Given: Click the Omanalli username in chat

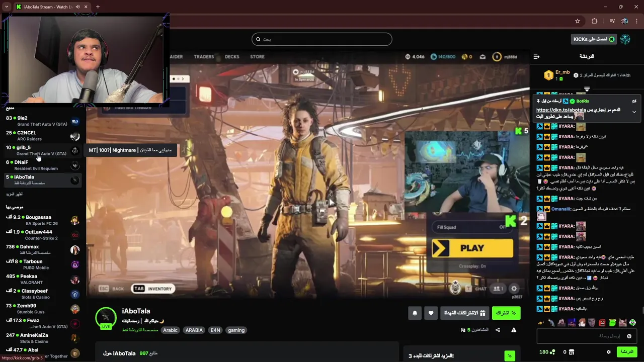Looking at the screenshot, I should (561, 209).
